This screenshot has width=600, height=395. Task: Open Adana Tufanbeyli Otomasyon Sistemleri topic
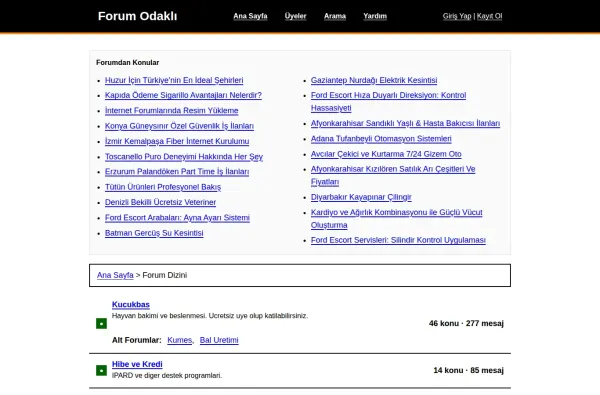381,138
